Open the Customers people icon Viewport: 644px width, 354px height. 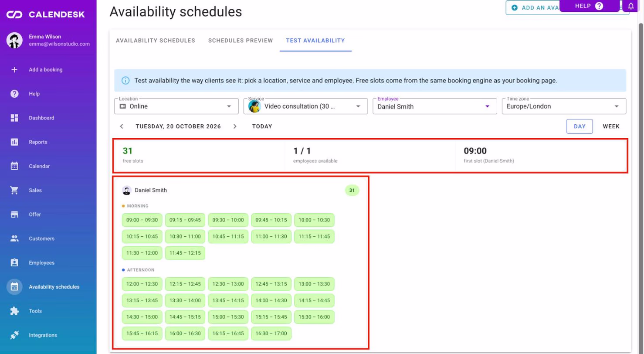tap(14, 238)
